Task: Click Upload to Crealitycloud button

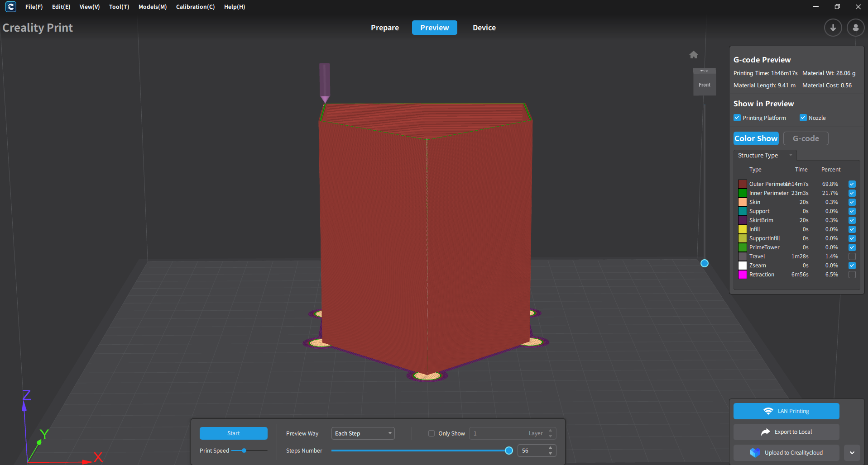Action: click(x=786, y=452)
